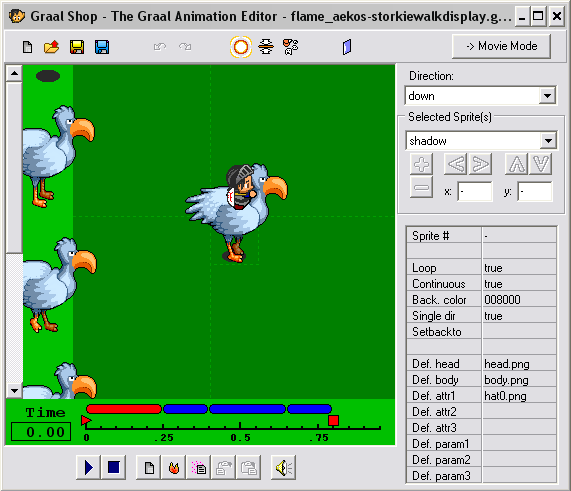
Task: Click the new file icon in top toolbar
Action: 27,47
